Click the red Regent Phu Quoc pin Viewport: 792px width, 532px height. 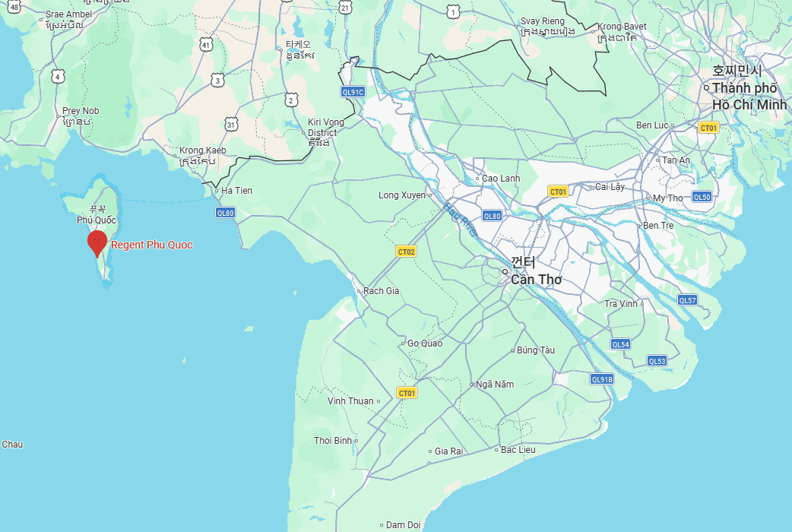point(97,243)
